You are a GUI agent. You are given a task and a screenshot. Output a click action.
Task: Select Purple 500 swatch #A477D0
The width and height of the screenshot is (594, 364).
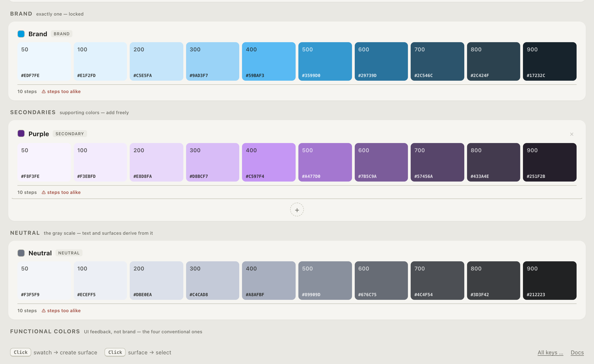(325, 162)
